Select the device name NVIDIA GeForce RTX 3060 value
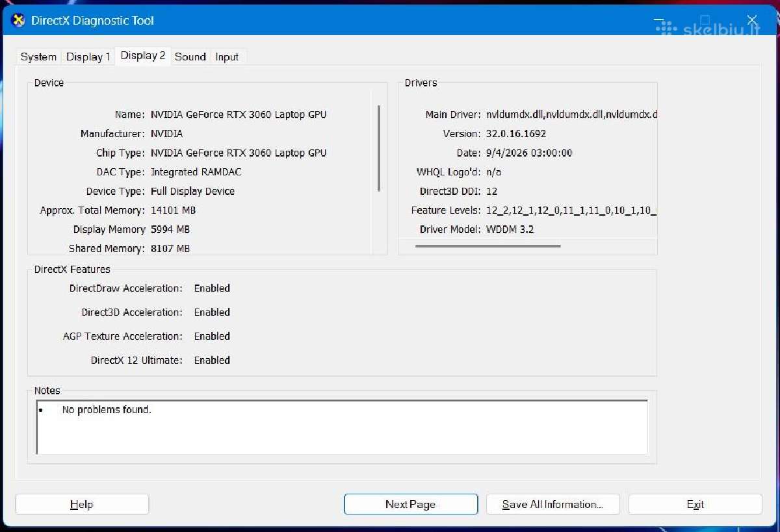This screenshot has height=532, width=780. [x=239, y=114]
